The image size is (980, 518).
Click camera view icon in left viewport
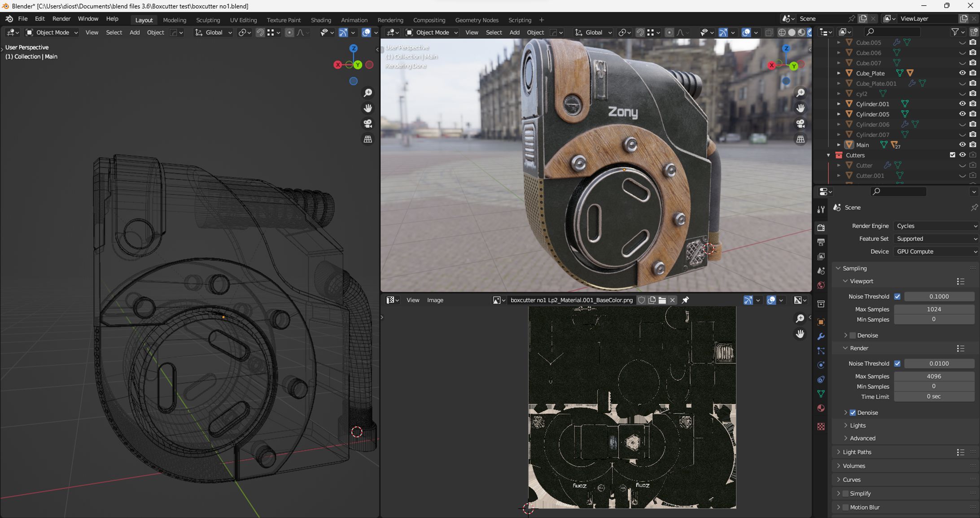tap(368, 124)
